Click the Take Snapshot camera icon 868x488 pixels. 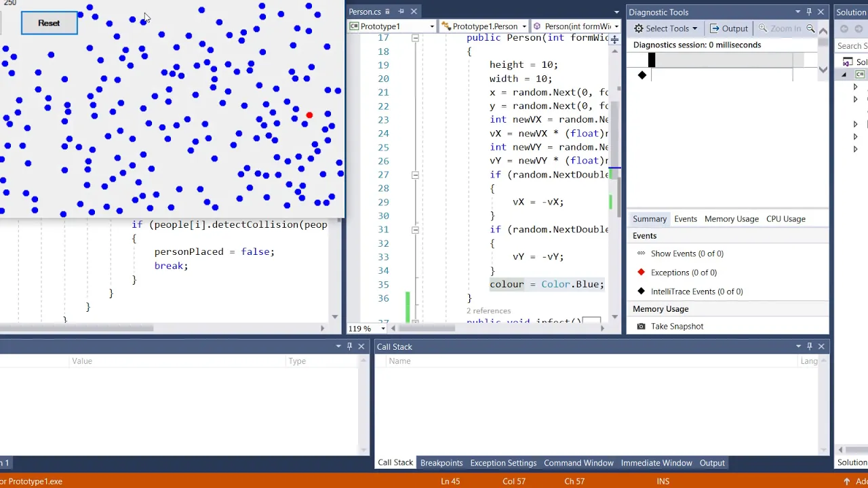coord(642,327)
